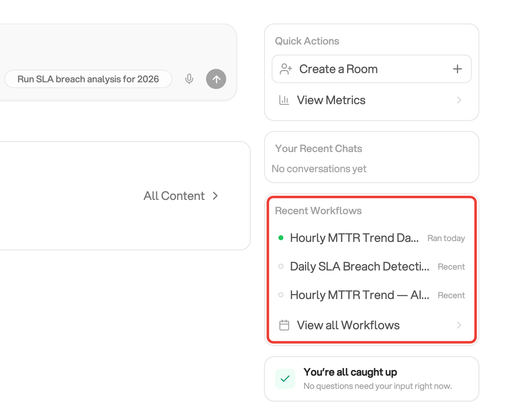Click the add-person icon on Create a Room
This screenshot has height=420, width=513.
click(286, 69)
